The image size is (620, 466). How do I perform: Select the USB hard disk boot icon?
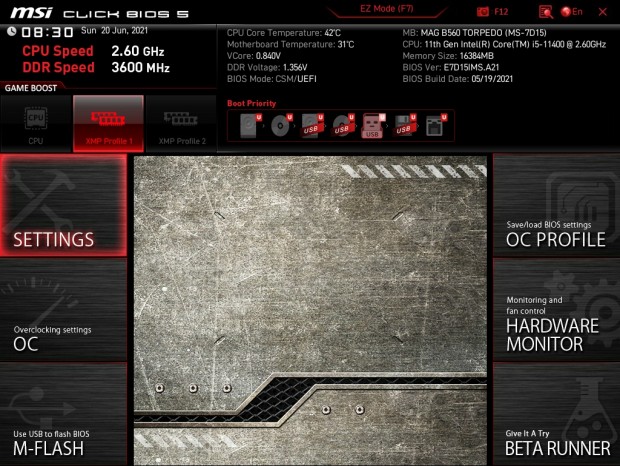coord(312,126)
